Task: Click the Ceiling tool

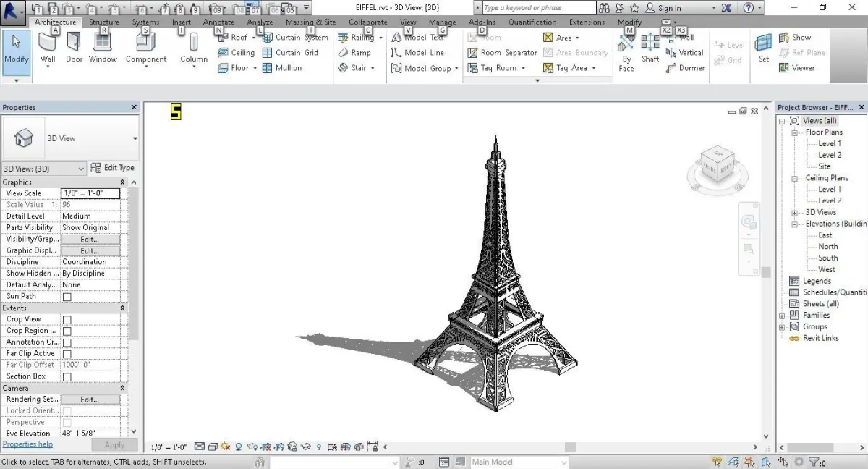Action: tap(236, 53)
